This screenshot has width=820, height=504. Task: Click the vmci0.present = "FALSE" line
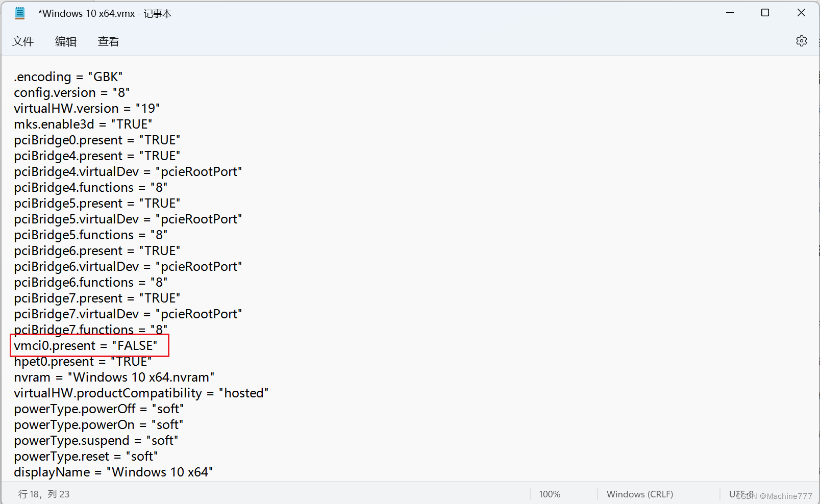86,346
